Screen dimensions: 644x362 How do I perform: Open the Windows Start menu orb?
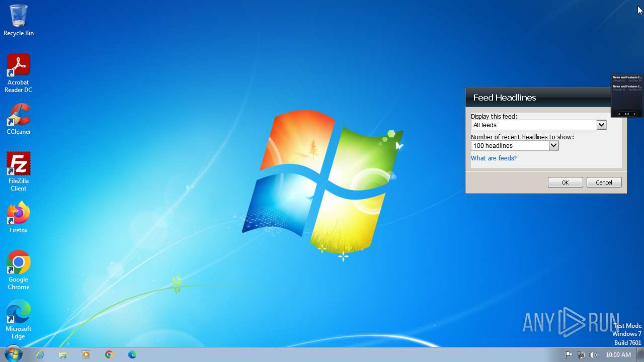13,354
